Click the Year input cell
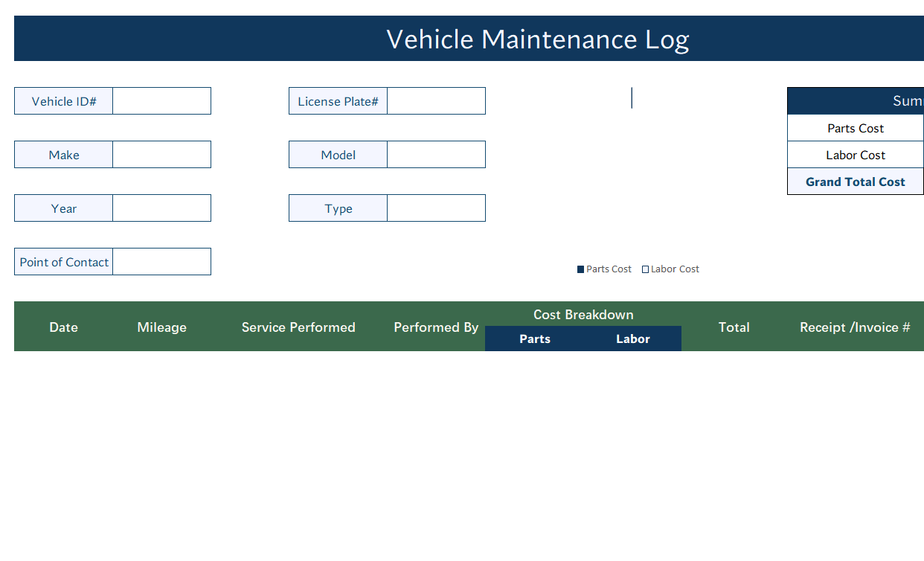Image resolution: width=924 pixels, height=561 pixels. pos(161,208)
